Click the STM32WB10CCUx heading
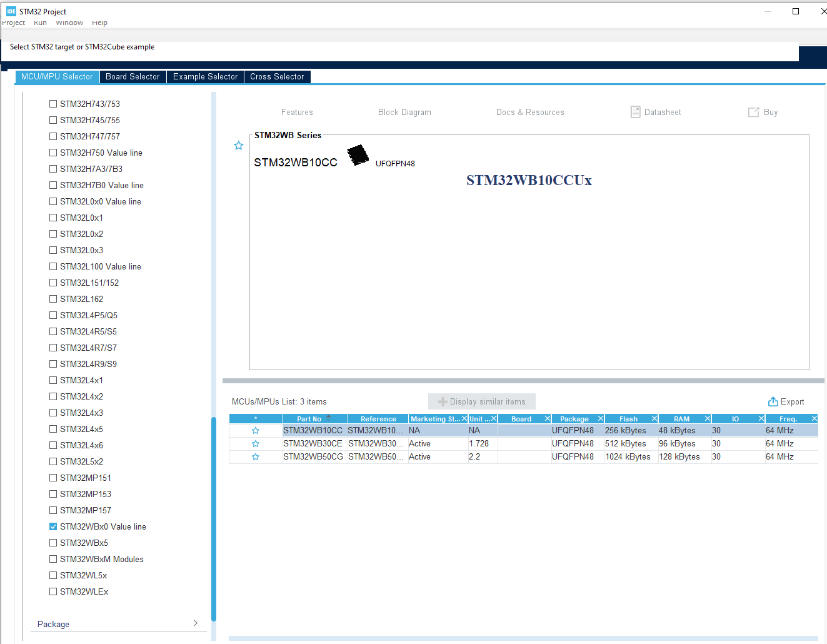The height and width of the screenshot is (644, 827). (529, 180)
